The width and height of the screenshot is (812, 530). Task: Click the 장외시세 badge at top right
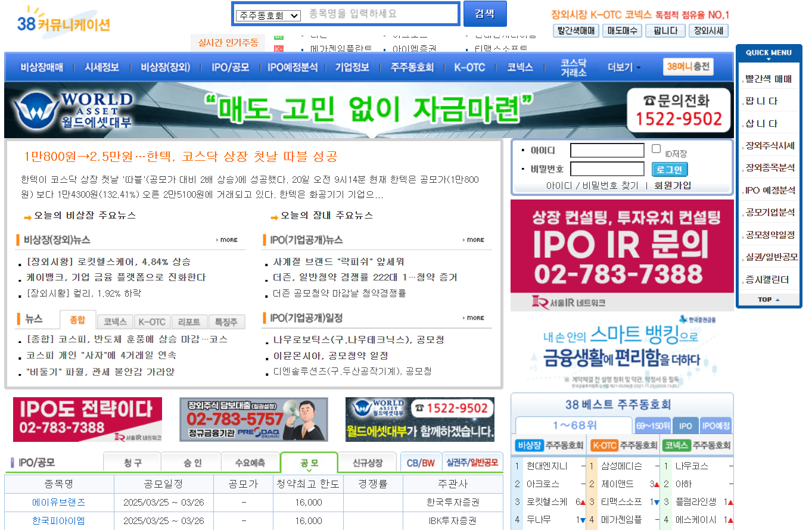pyautogui.click(x=708, y=30)
